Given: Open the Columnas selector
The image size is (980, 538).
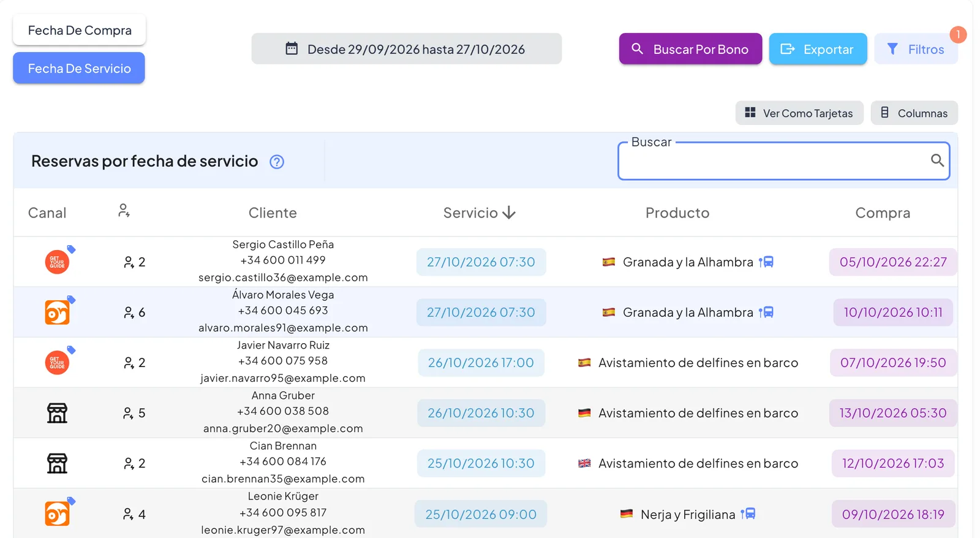Looking at the screenshot, I should coord(914,113).
